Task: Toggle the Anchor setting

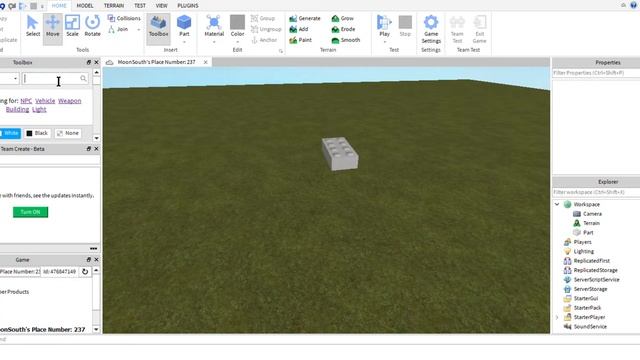Action: [x=264, y=40]
